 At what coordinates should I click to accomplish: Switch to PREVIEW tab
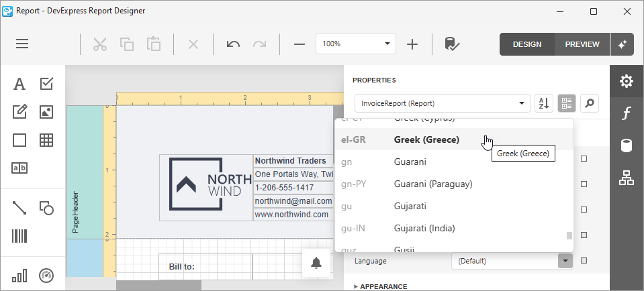[582, 44]
